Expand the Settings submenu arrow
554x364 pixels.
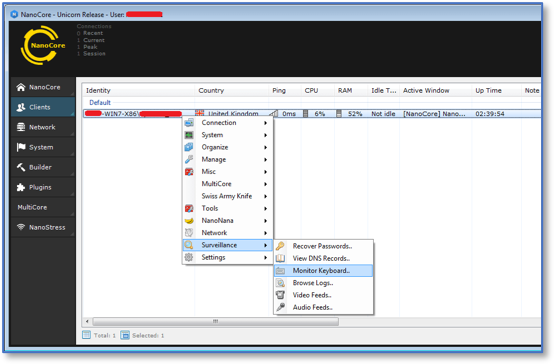pyautogui.click(x=265, y=258)
